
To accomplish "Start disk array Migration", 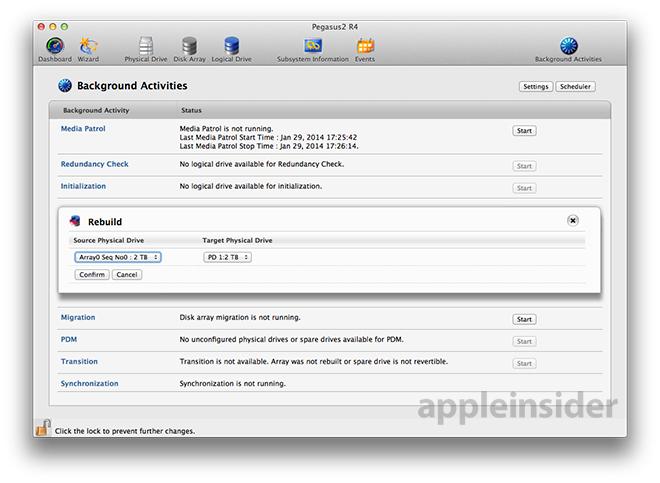I will [524, 319].
